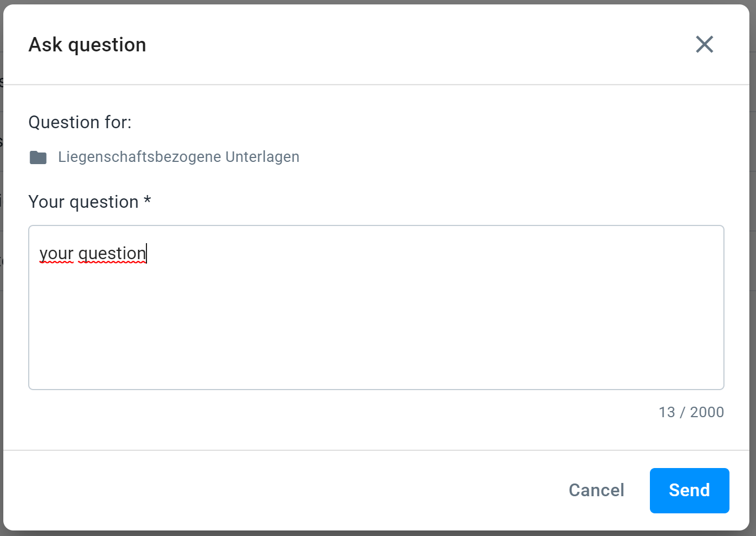Click Cancel to dismiss the question
Viewport: 756px width, 536px height.
click(596, 490)
